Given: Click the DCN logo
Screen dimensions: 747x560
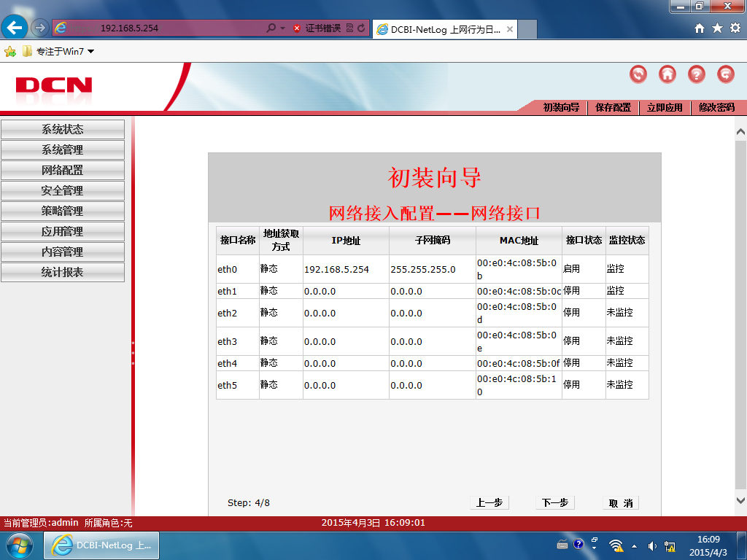Looking at the screenshot, I should (54, 86).
